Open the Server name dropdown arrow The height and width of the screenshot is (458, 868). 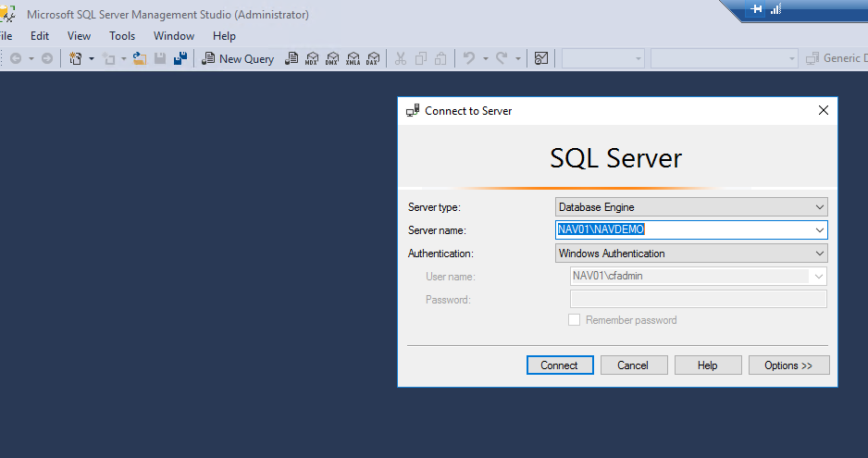point(819,229)
